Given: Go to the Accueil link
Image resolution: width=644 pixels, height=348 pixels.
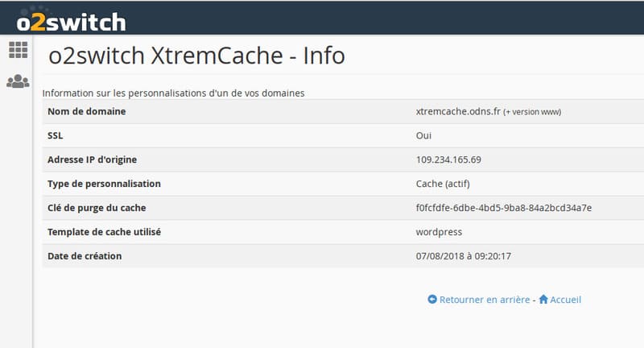Looking at the screenshot, I should coord(566,300).
